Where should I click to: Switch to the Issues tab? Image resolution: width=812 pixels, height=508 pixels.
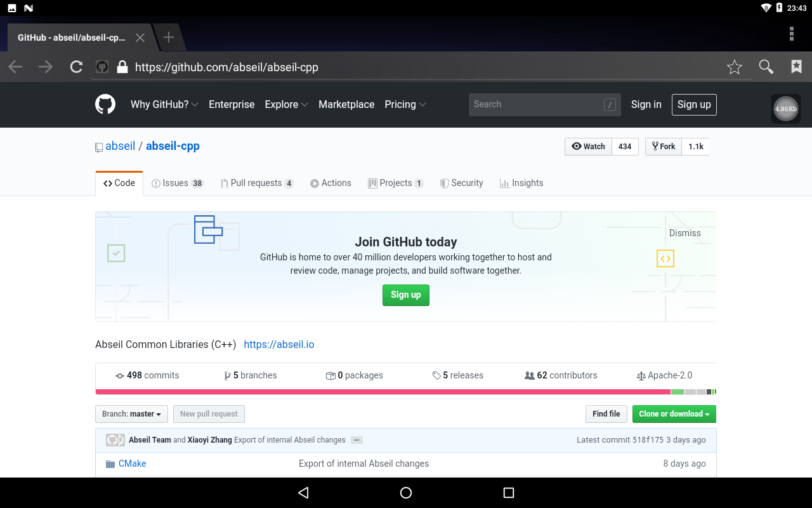click(x=178, y=183)
